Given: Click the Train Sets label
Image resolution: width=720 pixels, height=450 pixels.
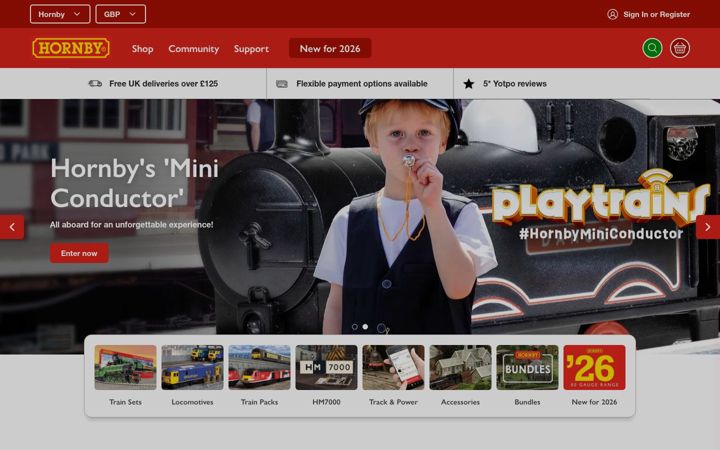Looking at the screenshot, I should pyautogui.click(x=125, y=402).
